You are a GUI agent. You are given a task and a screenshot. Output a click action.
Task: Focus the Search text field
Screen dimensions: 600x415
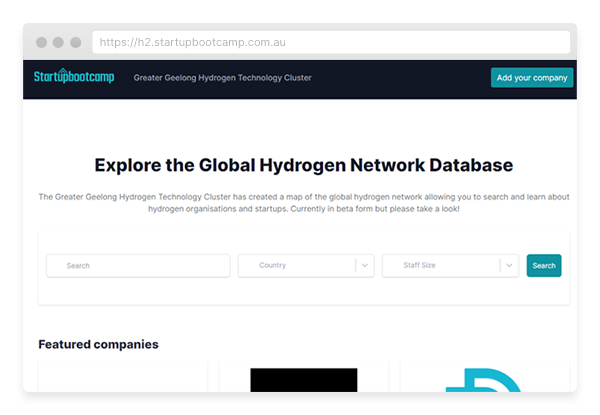tap(138, 265)
